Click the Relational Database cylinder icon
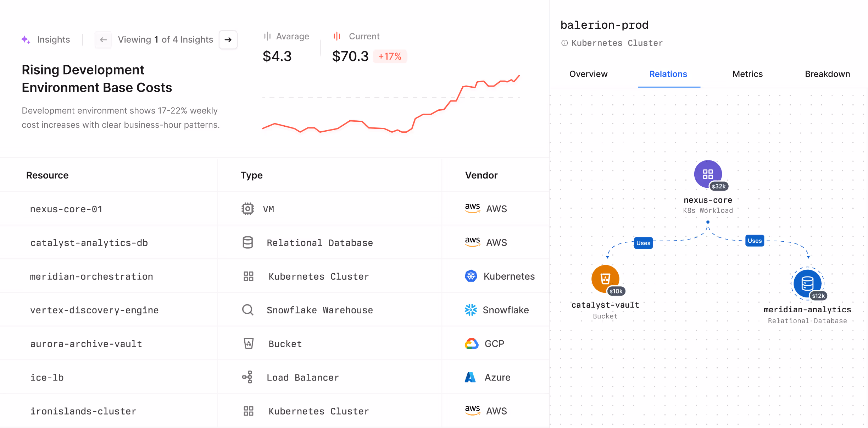 click(248, 242)
